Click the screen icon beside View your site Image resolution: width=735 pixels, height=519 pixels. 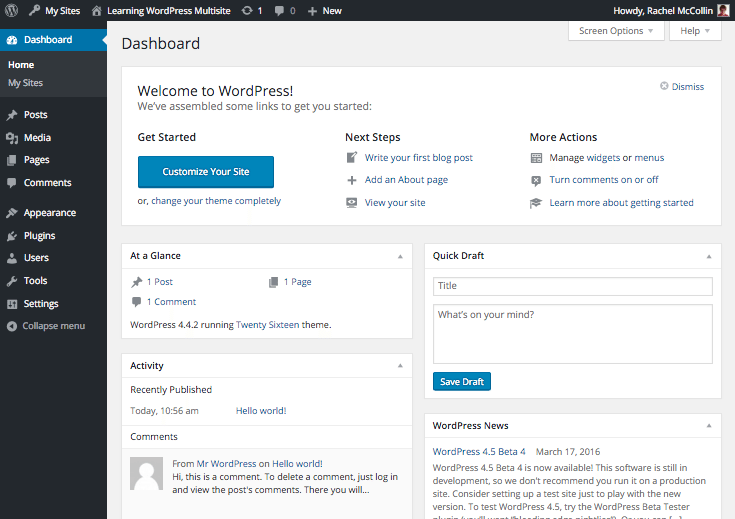(352, 203)
